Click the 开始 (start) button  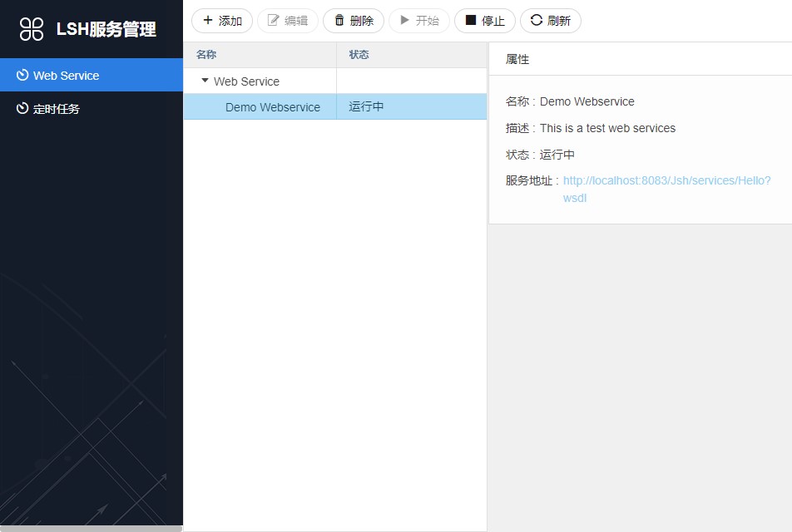coord(419,21)
